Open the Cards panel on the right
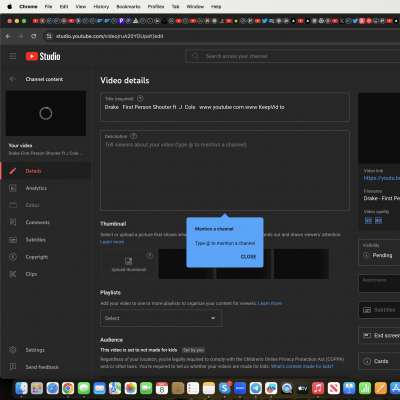 [379, 361]
